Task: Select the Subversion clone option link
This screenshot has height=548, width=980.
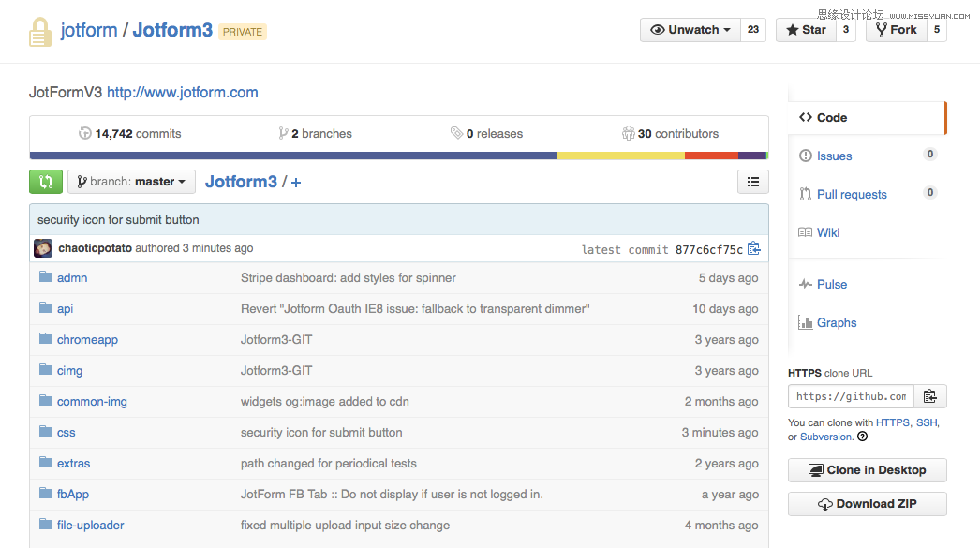Action: click(826, 437)
